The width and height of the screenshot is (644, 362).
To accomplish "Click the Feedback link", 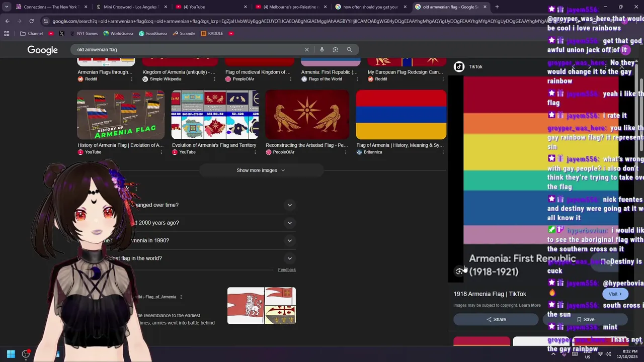I will pos(287,270).
